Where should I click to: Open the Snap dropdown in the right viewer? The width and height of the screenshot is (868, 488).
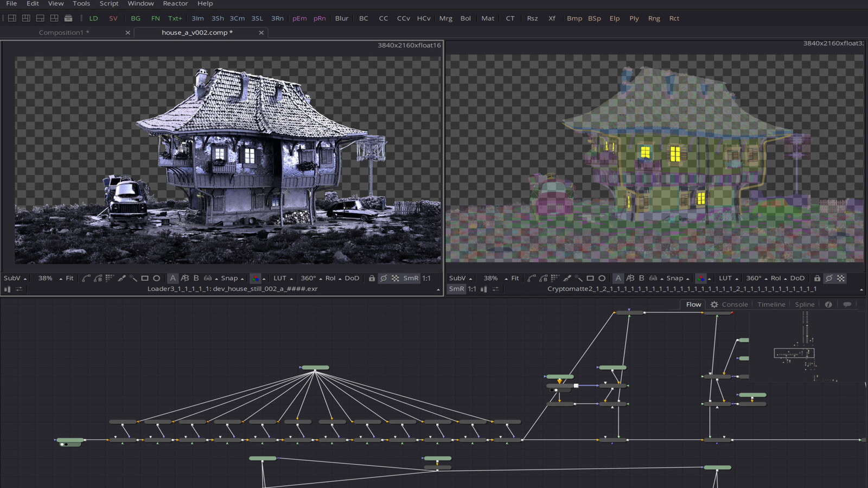(678, 278)
